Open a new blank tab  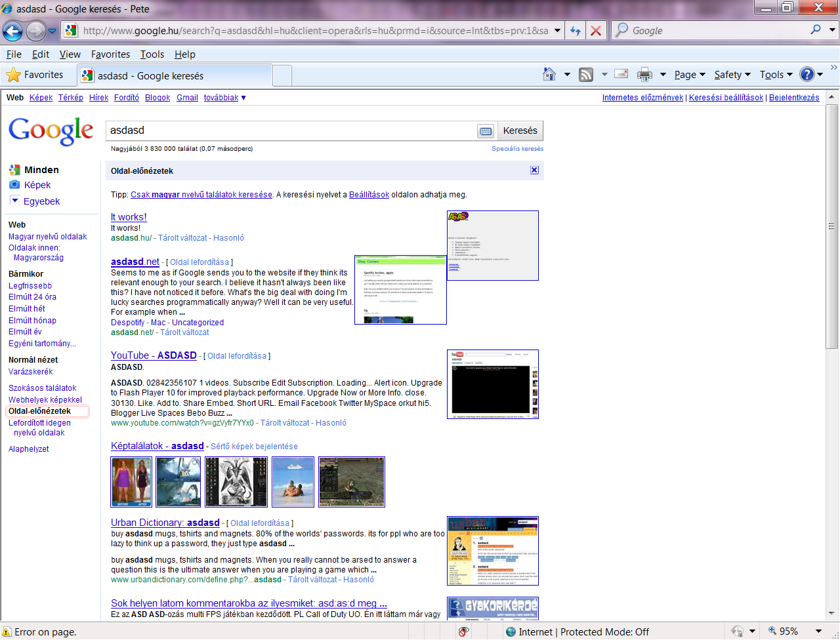(282, 76)
